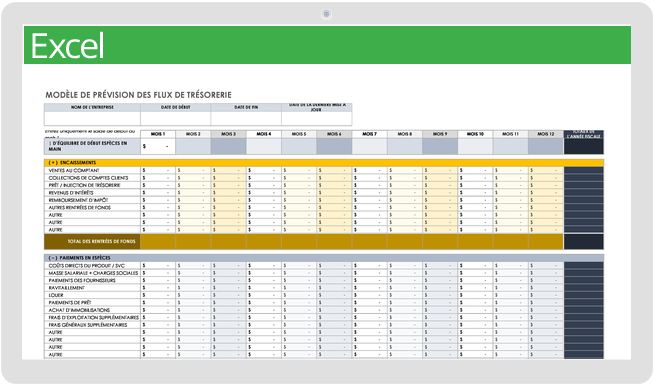Click the fiscal year total for VENTES AU COMPTANT

click(x=584, y=171)
